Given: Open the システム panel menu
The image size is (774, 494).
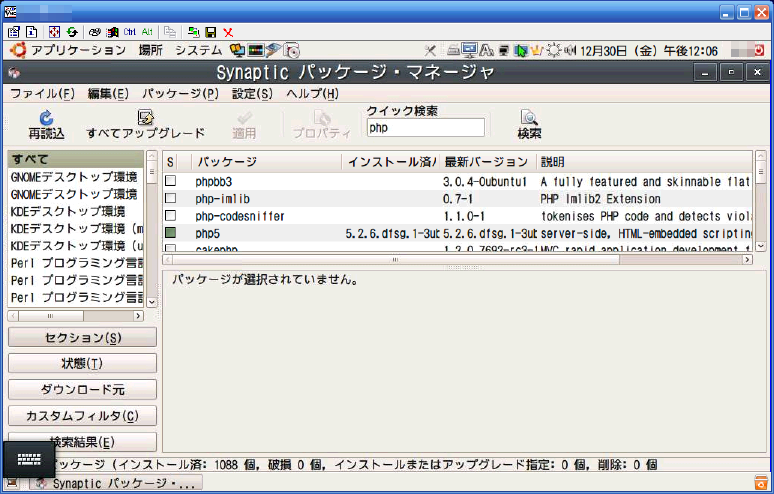Looking at the screenshot, I should 199,50.
